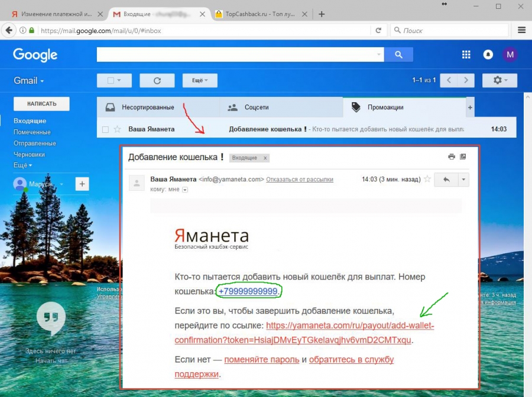This screenshot has width=532, height=397.
Task: Open the Черновики folder
Action: (29, 155)
